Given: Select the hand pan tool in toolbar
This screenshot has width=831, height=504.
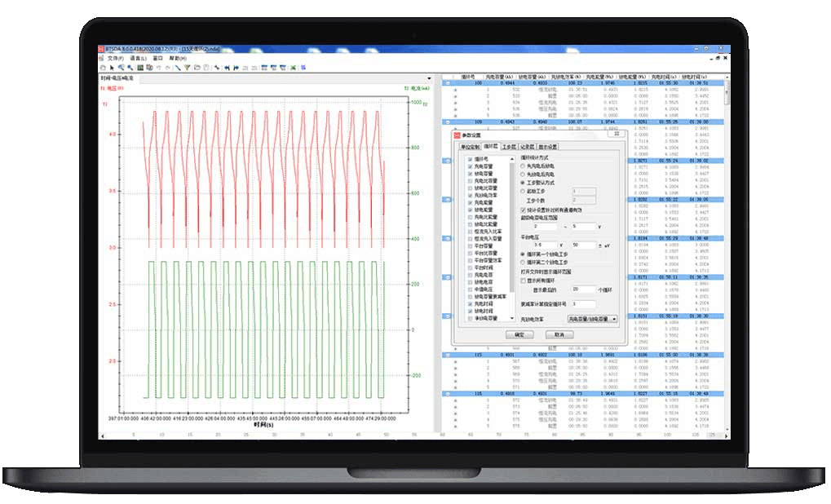Looking at the screenshot, I should click(x=104, y=68).
